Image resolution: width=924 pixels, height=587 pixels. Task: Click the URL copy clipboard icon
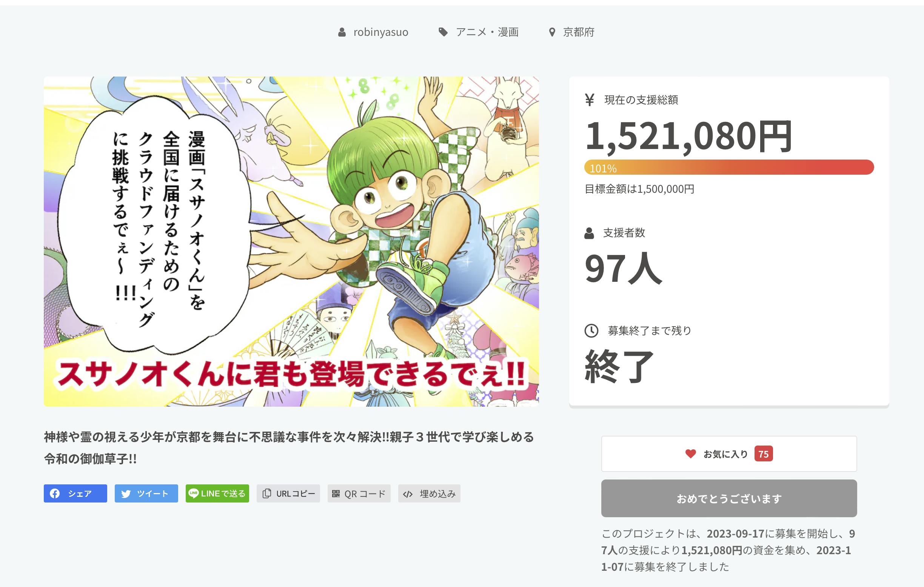click(x=266, y=493)
